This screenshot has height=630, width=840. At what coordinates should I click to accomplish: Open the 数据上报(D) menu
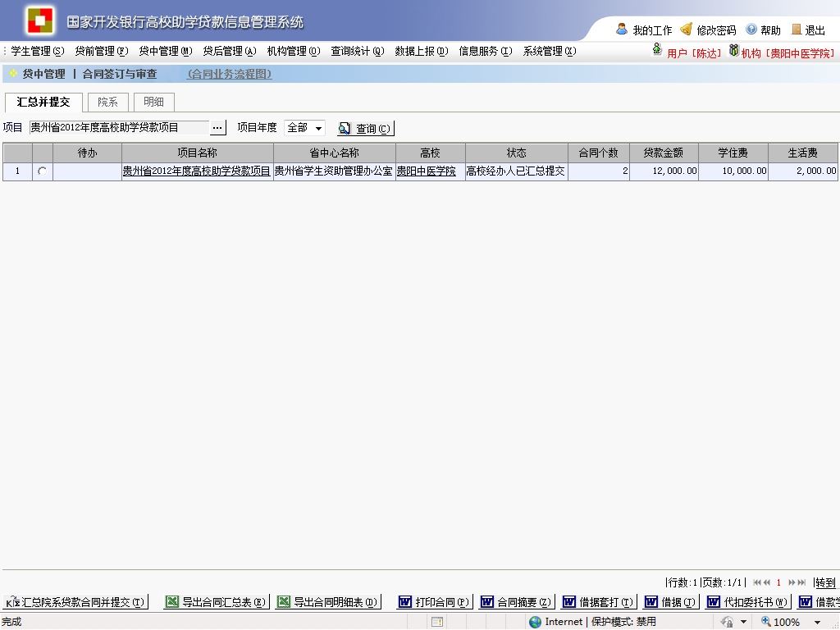421,51
